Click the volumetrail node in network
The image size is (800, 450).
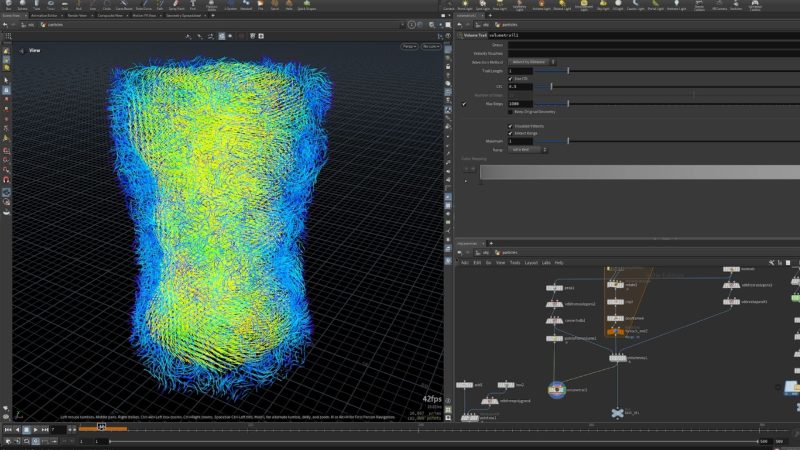(558, 389)
